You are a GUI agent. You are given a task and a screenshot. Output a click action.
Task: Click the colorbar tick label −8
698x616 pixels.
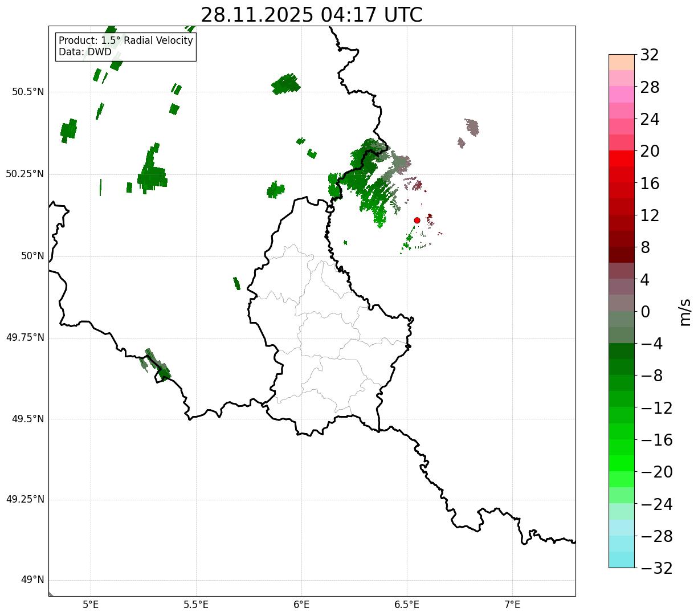(x=652, y=376)
